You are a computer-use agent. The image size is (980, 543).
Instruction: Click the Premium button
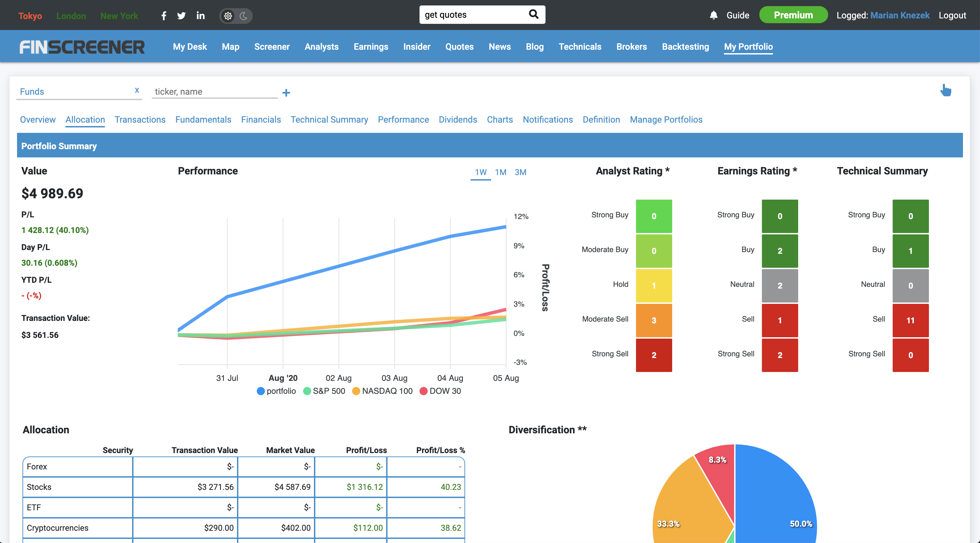pos(793,15)
